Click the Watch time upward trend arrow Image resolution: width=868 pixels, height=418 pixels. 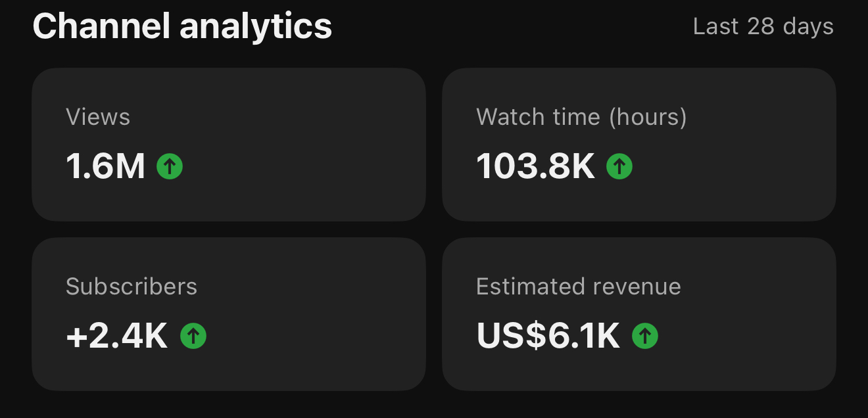tap(619, 167)
